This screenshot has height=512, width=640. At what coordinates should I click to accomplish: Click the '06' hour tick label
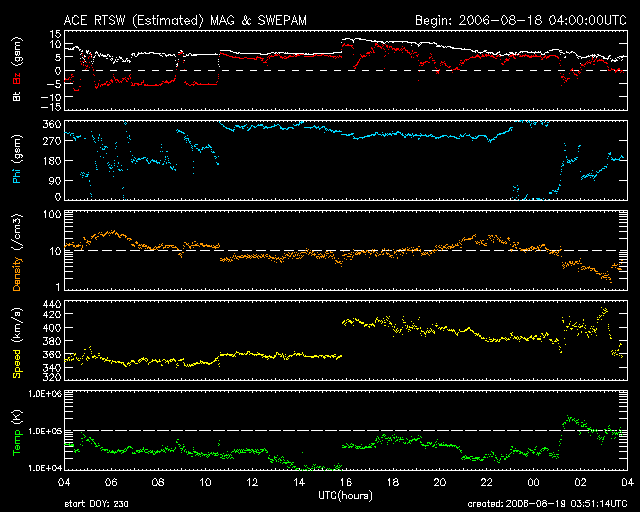(111, 482)
